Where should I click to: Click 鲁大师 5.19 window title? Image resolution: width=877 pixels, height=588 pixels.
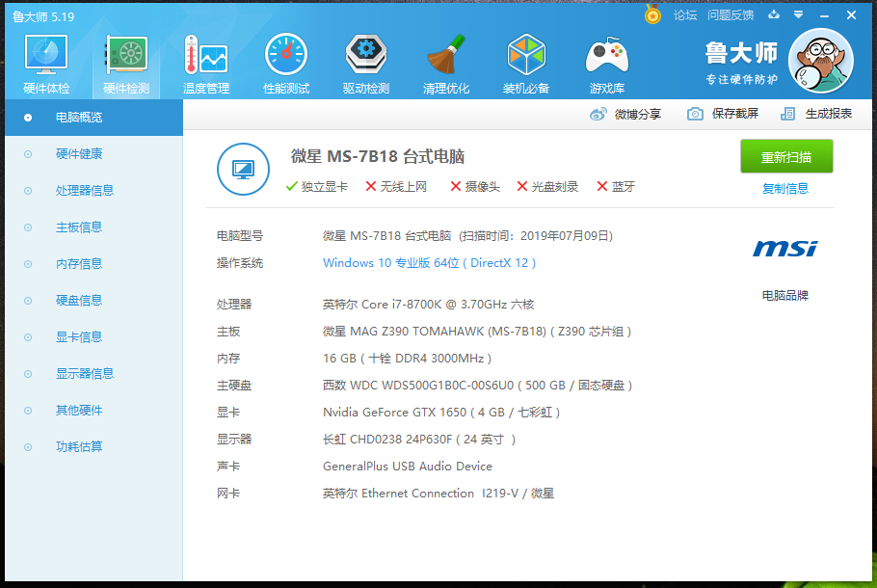pyautogui.click(x=43, y=16)
